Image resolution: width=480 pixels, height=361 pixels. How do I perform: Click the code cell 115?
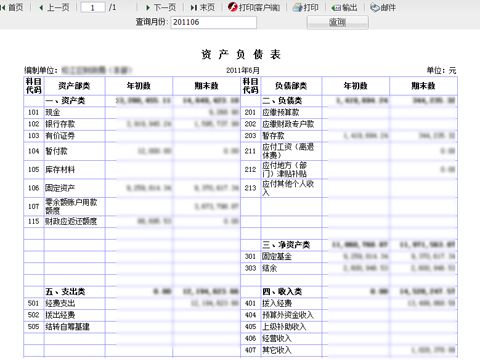(x=34, y=221)
